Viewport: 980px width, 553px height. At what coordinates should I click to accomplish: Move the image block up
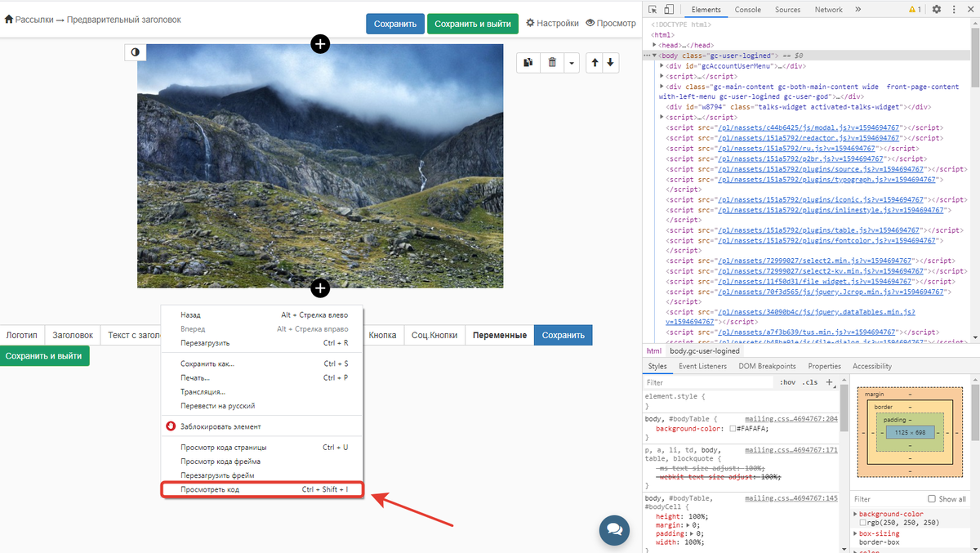[x=595, y=62]
